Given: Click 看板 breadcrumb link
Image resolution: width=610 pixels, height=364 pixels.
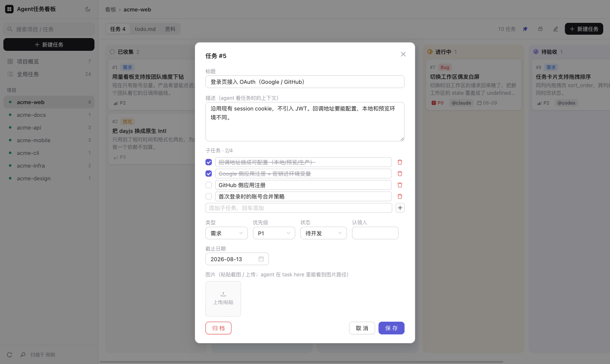Looking at the screenshot, I should tap(111, 9).
